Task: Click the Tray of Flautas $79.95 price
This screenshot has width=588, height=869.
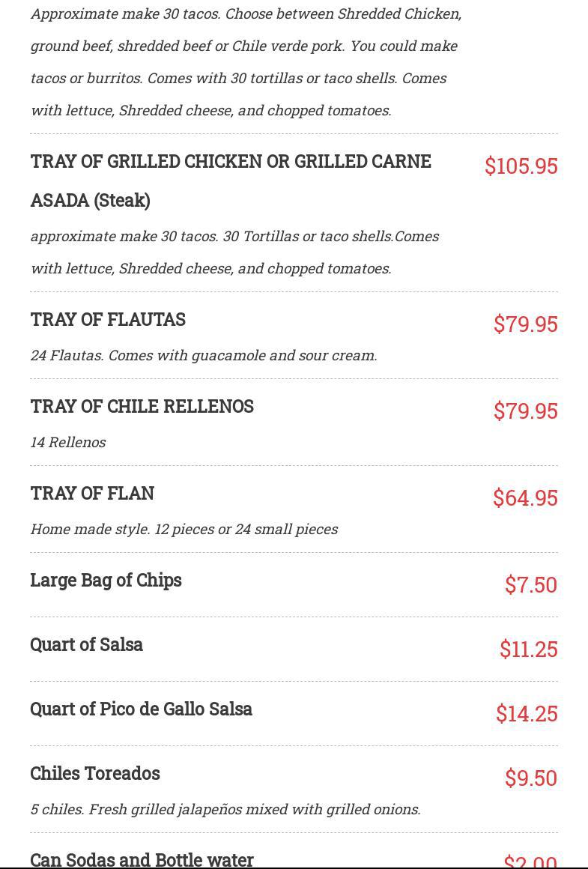Action: coord(525,324)
